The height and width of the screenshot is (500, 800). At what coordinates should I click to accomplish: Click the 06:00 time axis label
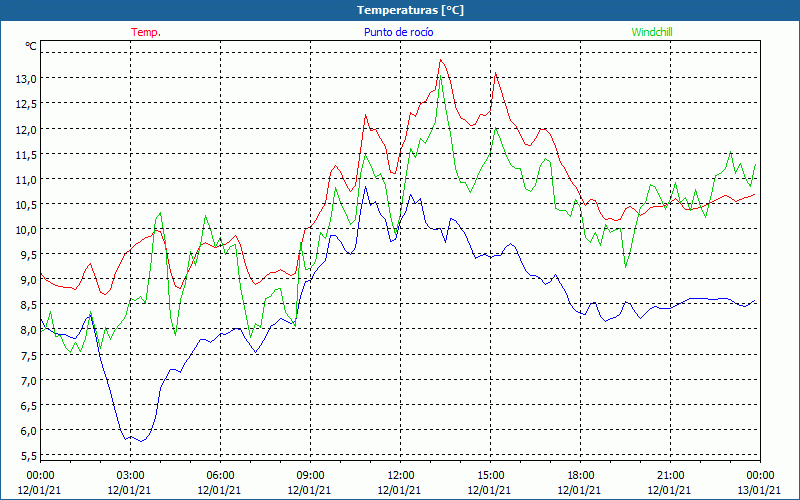(220, 476)
